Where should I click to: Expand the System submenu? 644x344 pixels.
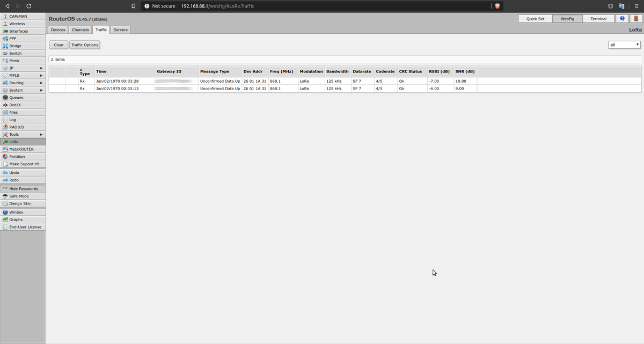(23, 90)
